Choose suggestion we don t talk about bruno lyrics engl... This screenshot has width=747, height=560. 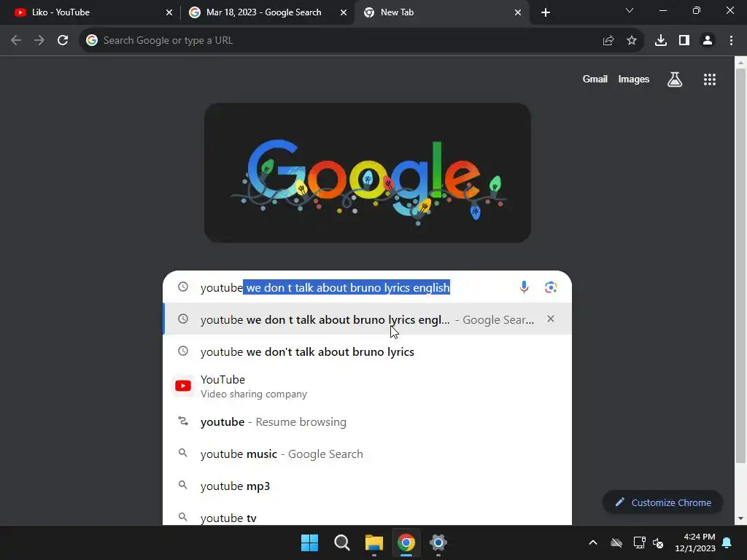(x=367, y=319)
